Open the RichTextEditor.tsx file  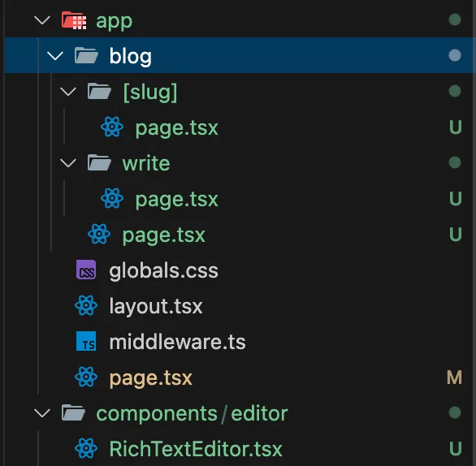pos(196,449)
